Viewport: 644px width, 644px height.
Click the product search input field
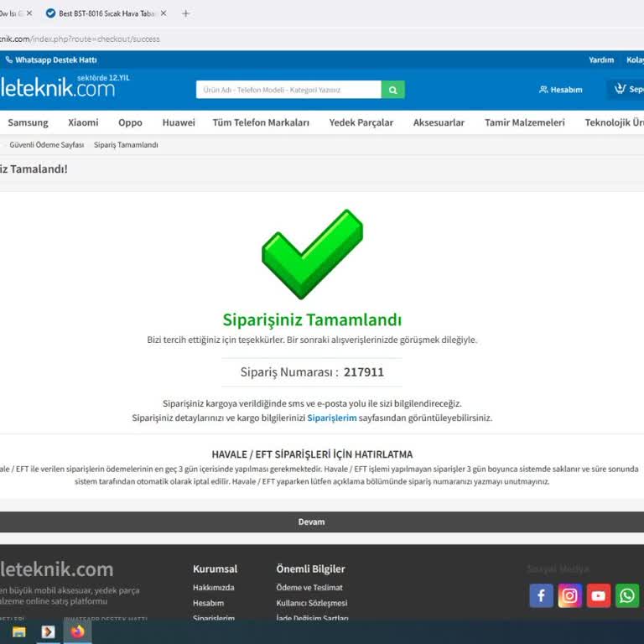coord(288,90)
